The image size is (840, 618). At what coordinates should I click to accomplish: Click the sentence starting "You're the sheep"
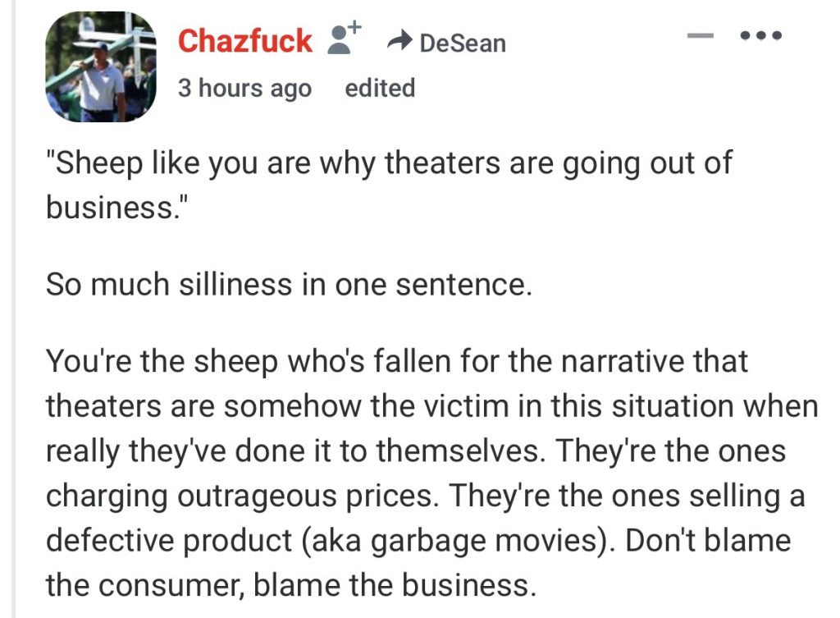pyautogui.click(x=396, y=361)
